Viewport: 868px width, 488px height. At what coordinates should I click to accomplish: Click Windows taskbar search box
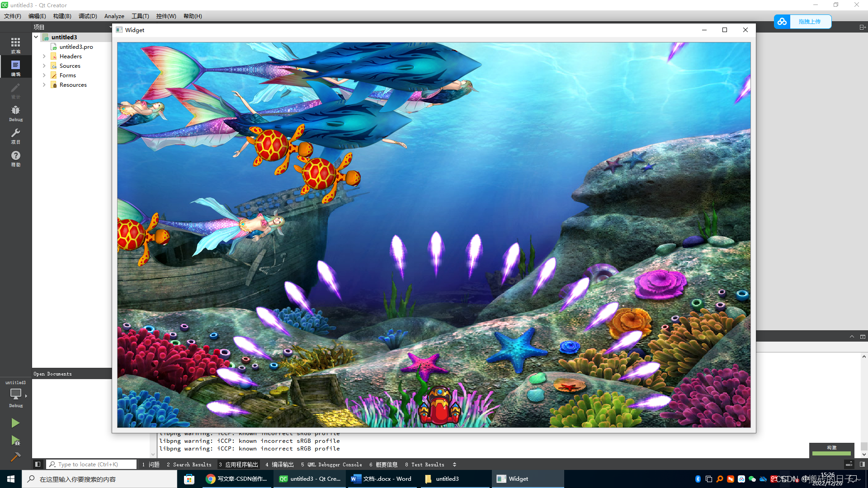click(99, 479)
